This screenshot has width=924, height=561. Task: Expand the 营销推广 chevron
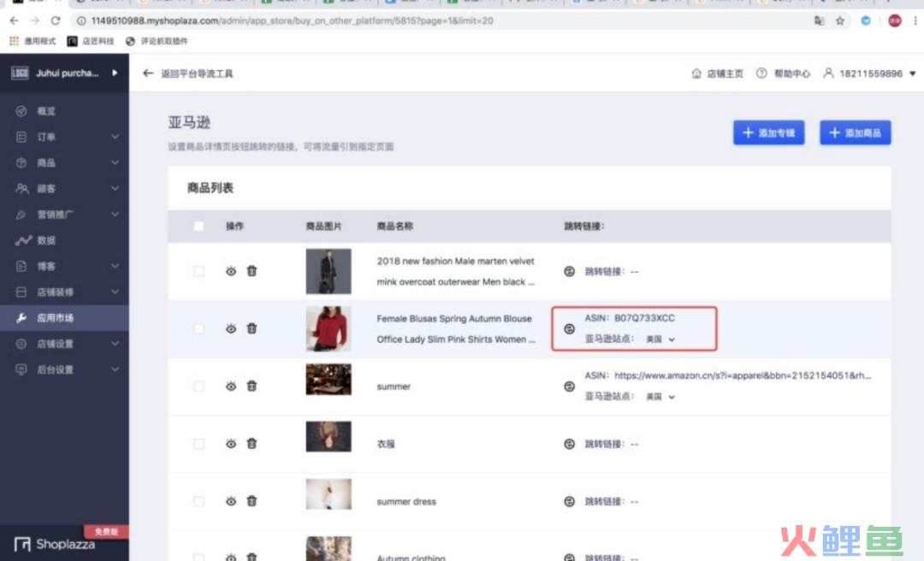click(115, 215)
